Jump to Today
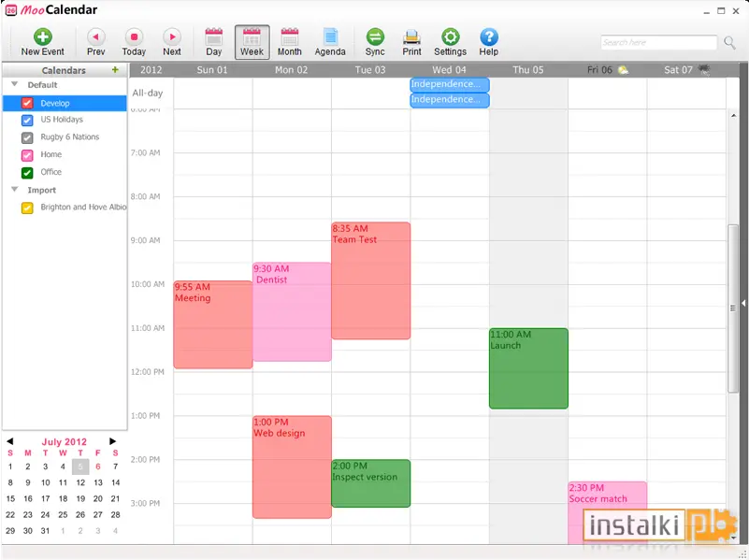This screenshot has height=560, width=749. point(134,42)
